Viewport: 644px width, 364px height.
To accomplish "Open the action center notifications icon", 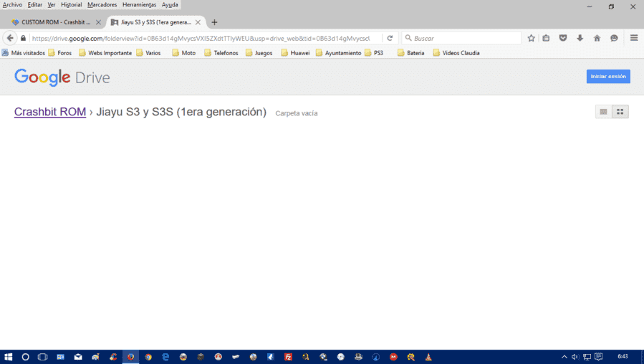I will [598, 357].
